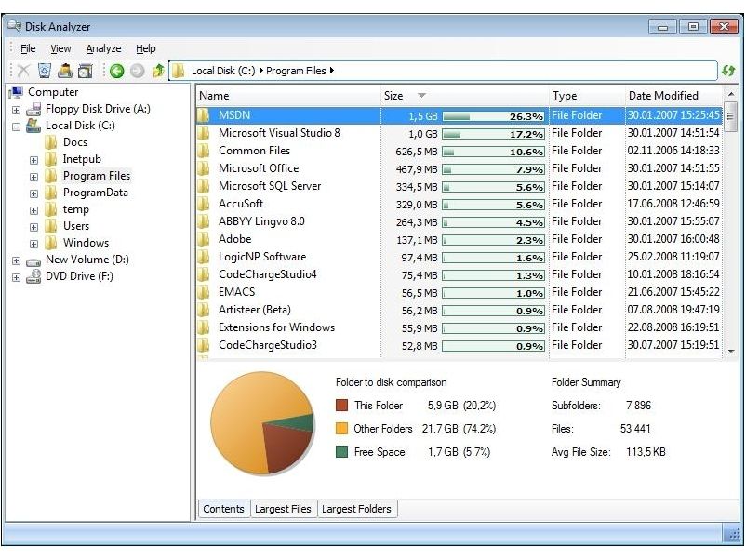
Task: Expand the Program Files tree node
Action: coord(33,177)
